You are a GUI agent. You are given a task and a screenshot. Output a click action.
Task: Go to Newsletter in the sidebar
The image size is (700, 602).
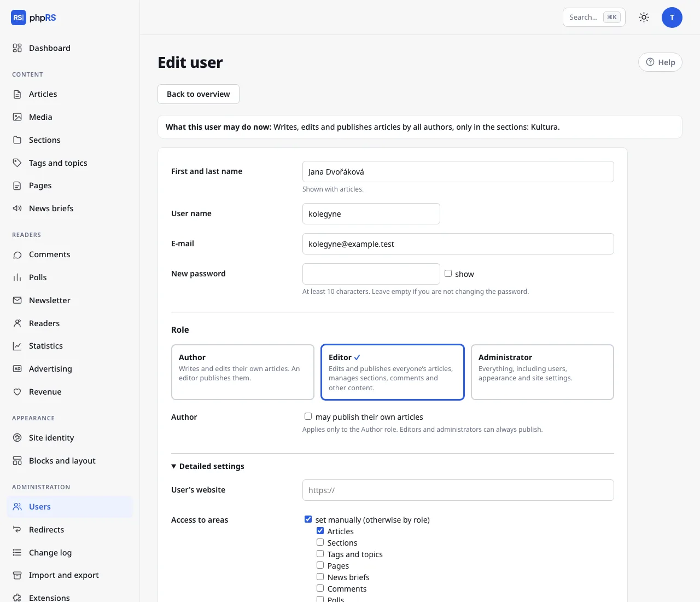[x=70, y=300]
